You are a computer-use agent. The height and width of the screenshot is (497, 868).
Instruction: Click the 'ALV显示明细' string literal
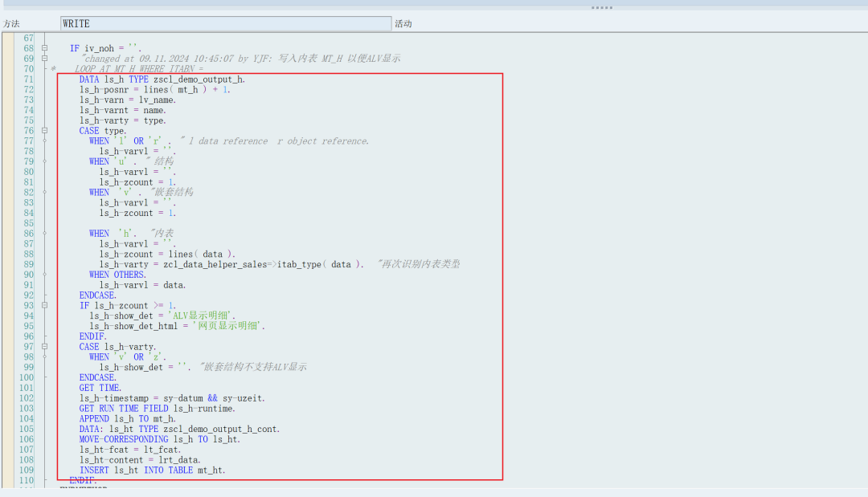[202, 316]
